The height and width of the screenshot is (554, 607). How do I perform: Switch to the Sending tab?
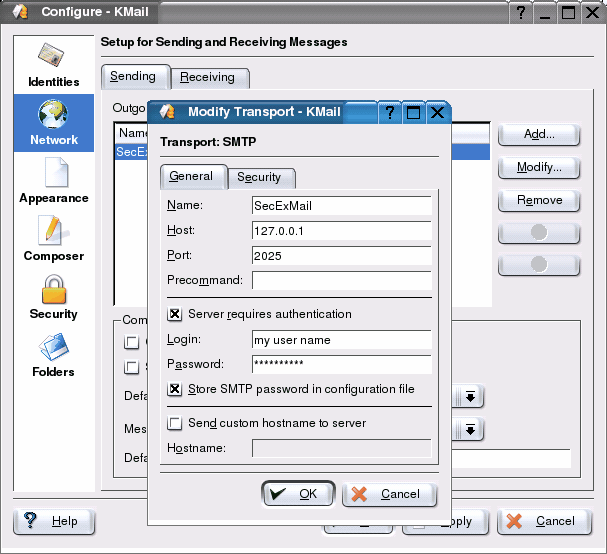[135, 77]
